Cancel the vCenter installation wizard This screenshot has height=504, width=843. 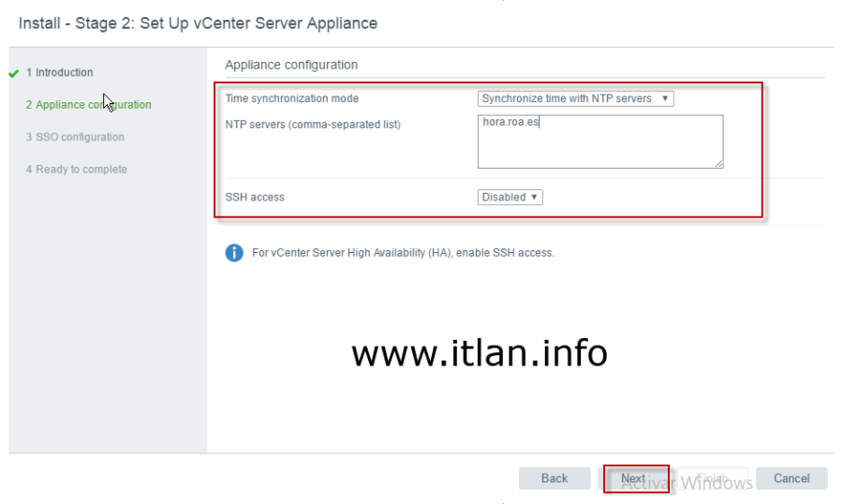(791, 479)
